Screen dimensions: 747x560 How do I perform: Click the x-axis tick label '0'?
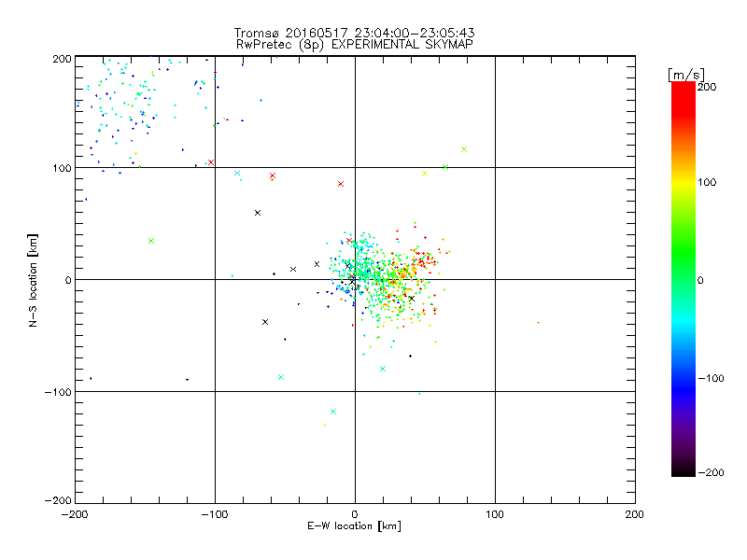coord(355,514)
